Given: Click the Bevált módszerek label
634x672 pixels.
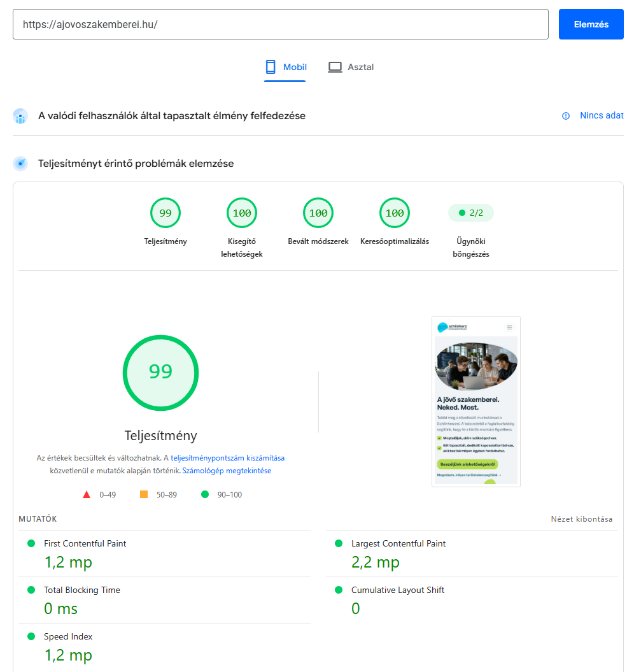Looking at the screenshot, I should 318,241.
